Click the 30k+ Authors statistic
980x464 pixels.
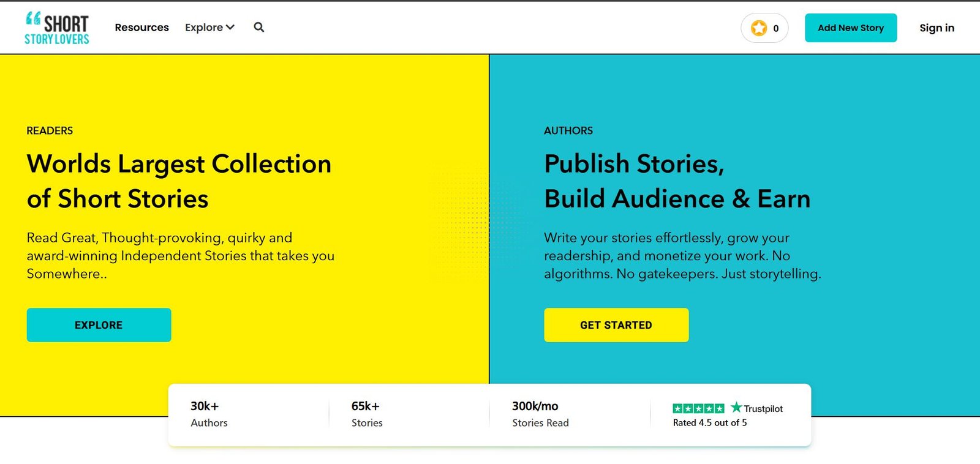click(x=209, y=414)
